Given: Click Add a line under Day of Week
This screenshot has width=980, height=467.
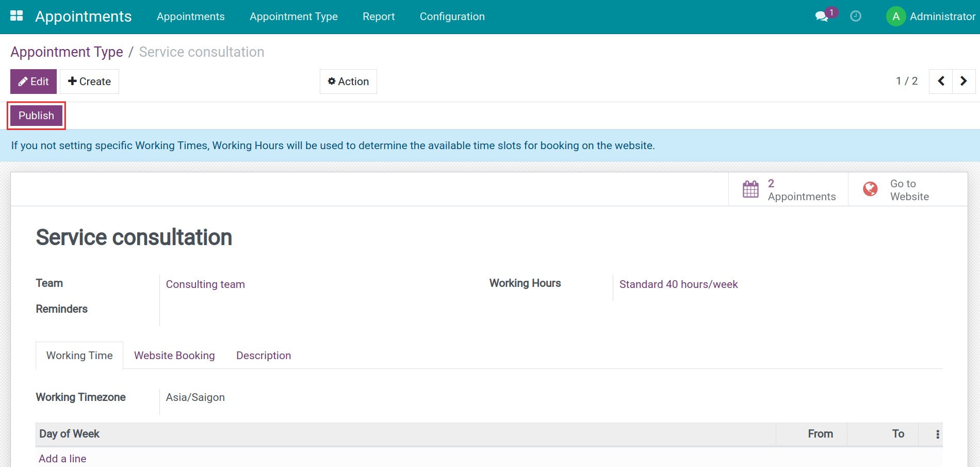Looking at the screenshot, I should 62,458.
